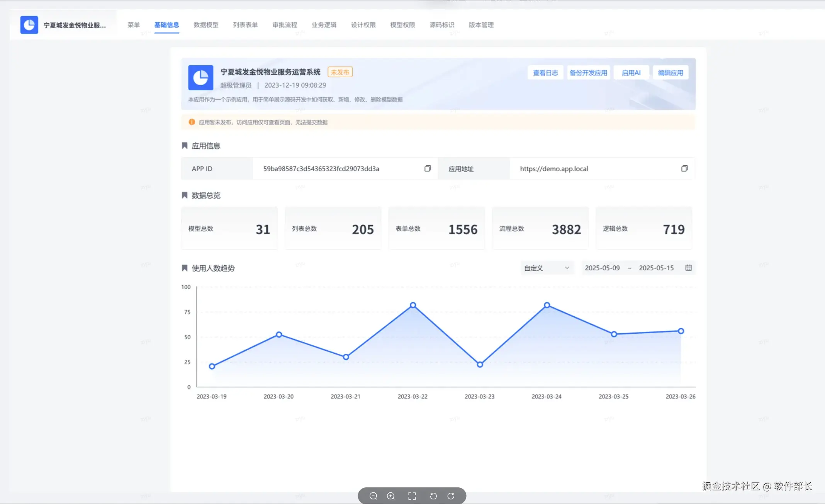The height and width of the screenshot is (504, 825).
Task: Open the 流程总数 statistics card
Action: [540, 229]
